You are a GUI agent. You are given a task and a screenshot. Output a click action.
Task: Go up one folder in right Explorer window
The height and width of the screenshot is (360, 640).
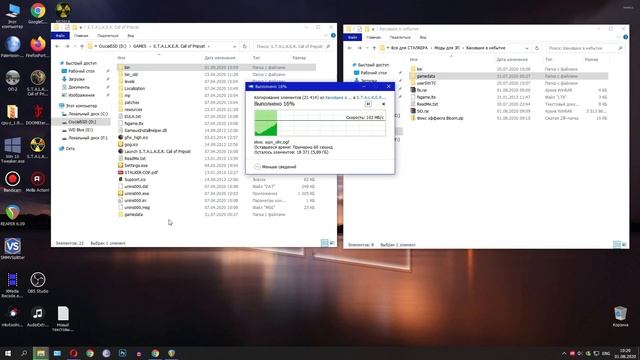[x=374, y=48]
